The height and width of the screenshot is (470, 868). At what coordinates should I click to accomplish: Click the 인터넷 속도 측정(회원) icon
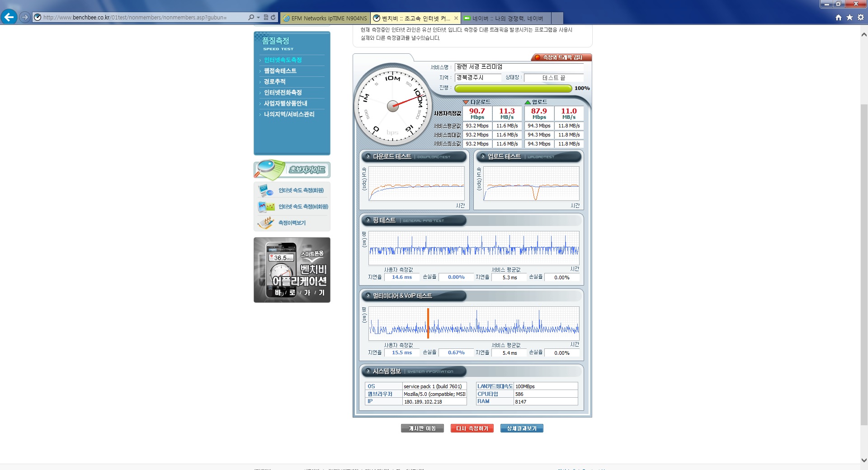click(x=265, y=190)
